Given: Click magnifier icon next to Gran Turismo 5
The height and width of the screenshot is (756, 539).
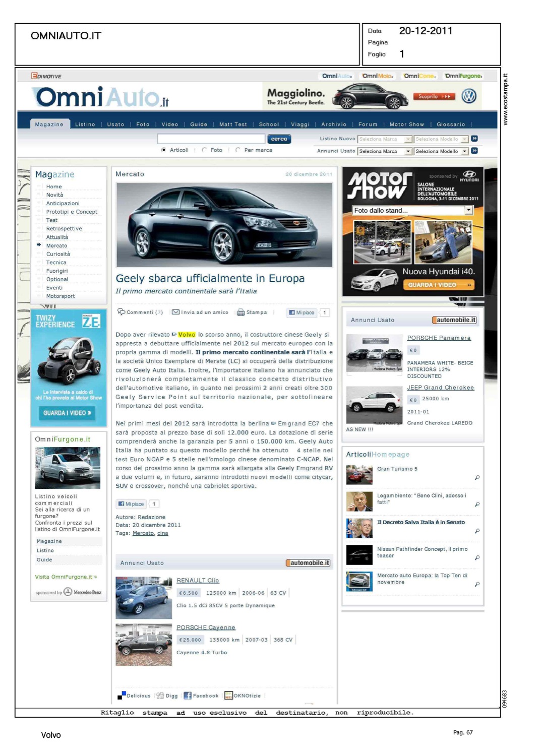Looking at the screenshot, I should [477, 477].
